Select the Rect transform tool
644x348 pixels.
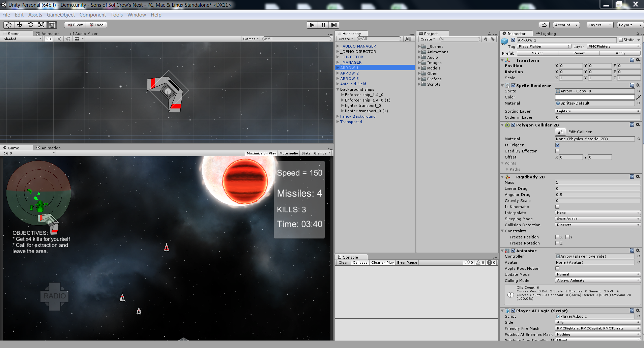[x=52, y=25]
